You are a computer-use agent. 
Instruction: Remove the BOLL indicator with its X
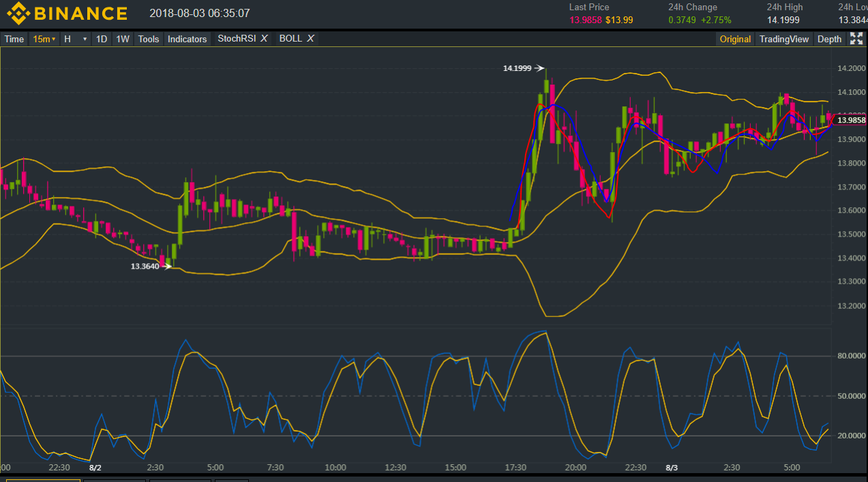click(x=310, y=38)
